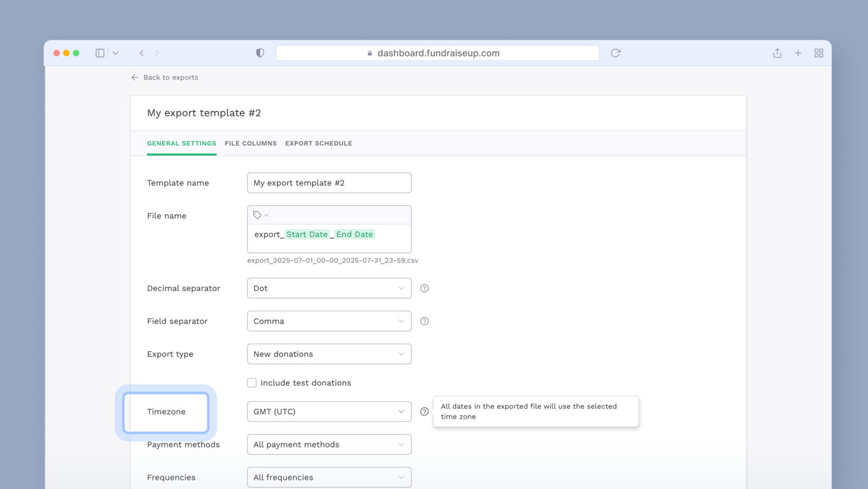The height and width of the screenshot is (489, 868).
Task: Toggle the Safari sidebar icon
Action: (100, 53)
